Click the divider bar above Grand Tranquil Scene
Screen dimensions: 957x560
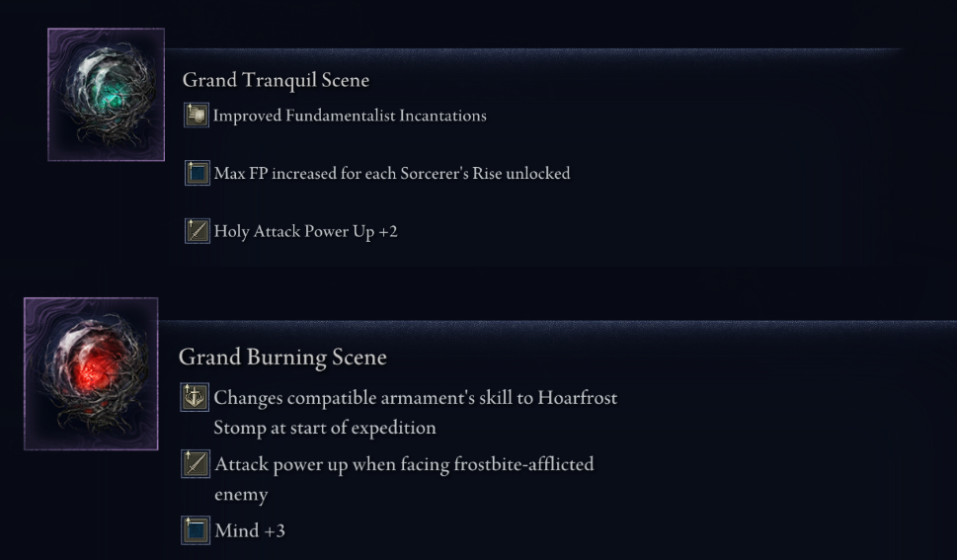tap(534, 53)
